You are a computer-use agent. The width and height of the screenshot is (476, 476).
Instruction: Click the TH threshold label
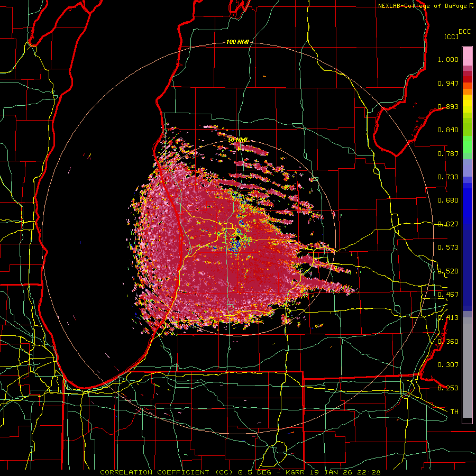[454, 411]
